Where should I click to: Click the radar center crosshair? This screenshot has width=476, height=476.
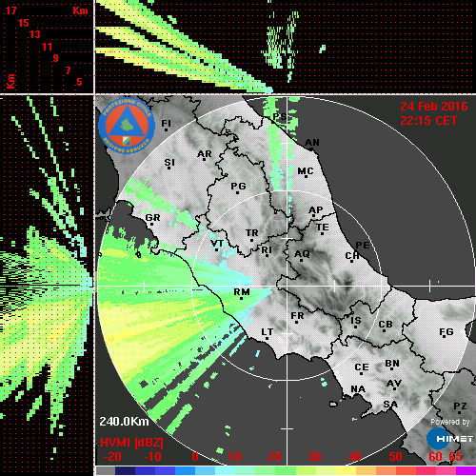click(288, 286)
